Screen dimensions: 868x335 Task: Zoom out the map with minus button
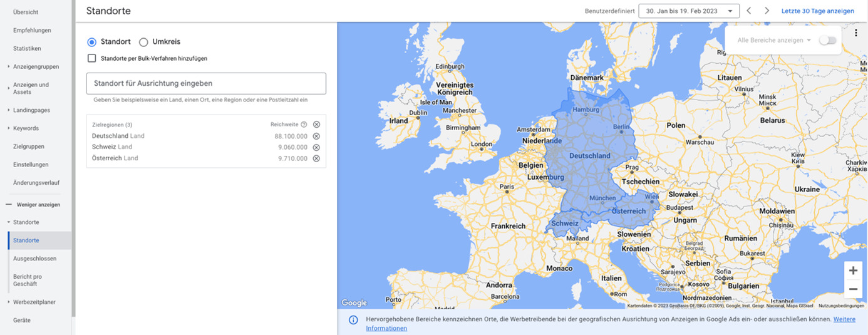(x=853, y=289)
